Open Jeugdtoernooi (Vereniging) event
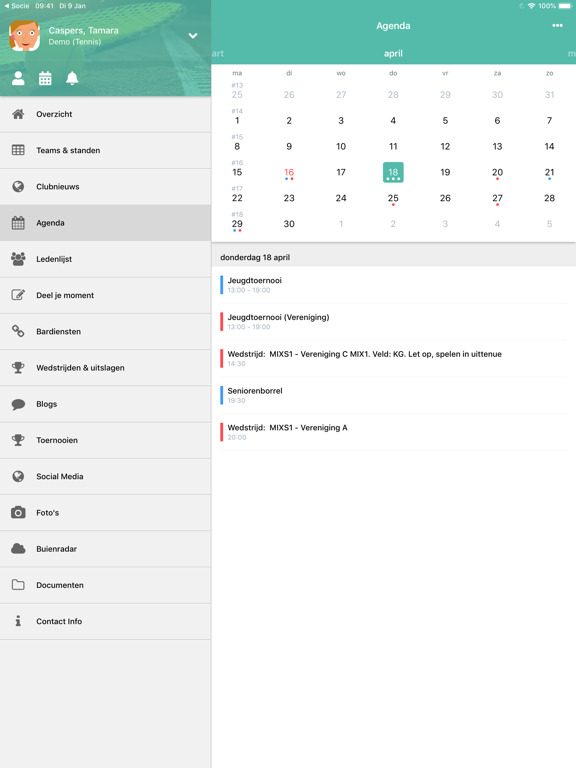 click(393, 322)
